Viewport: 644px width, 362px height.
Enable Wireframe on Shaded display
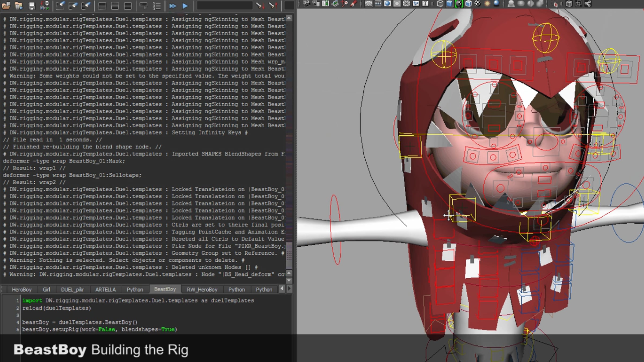(469, 3)
